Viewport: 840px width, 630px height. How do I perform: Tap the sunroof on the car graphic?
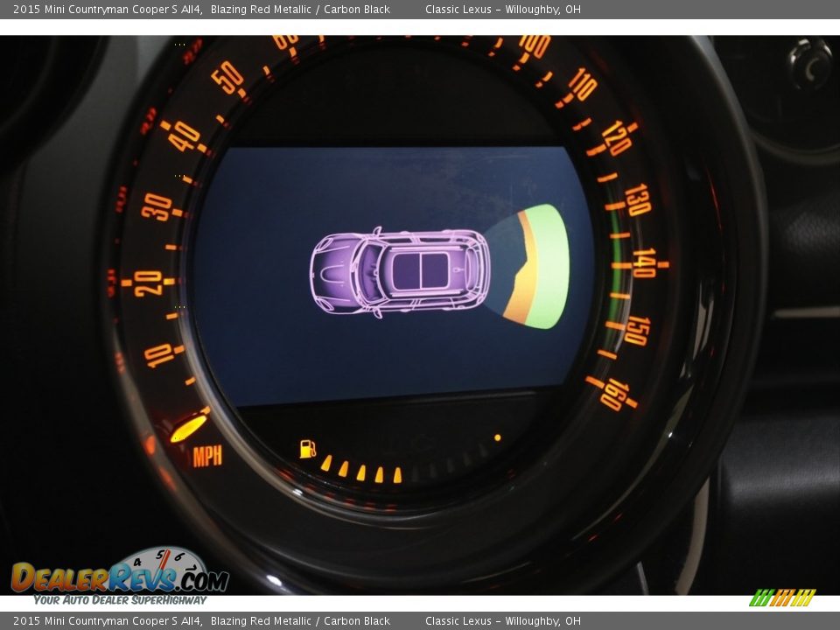tap(420, 270)
